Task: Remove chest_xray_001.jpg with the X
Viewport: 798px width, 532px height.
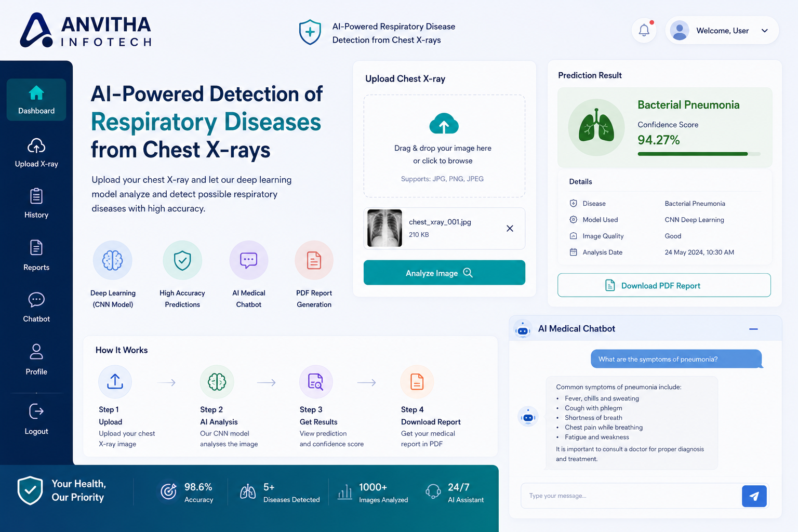Action: [x=510, y=228]
